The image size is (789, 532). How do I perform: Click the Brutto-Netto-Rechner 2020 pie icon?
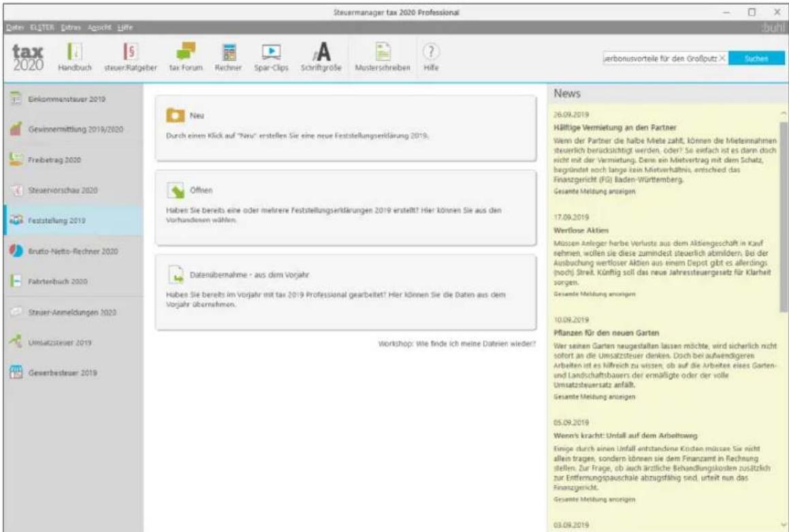[x=16, y=250]
